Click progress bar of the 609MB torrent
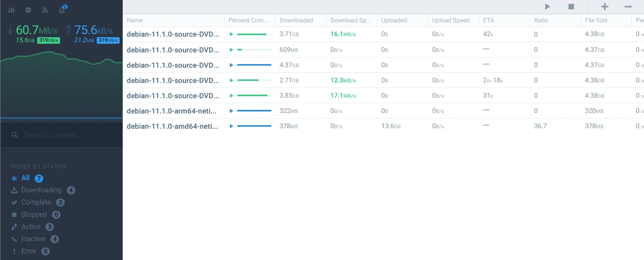644x260 pixels. click(x=254, y=50)
